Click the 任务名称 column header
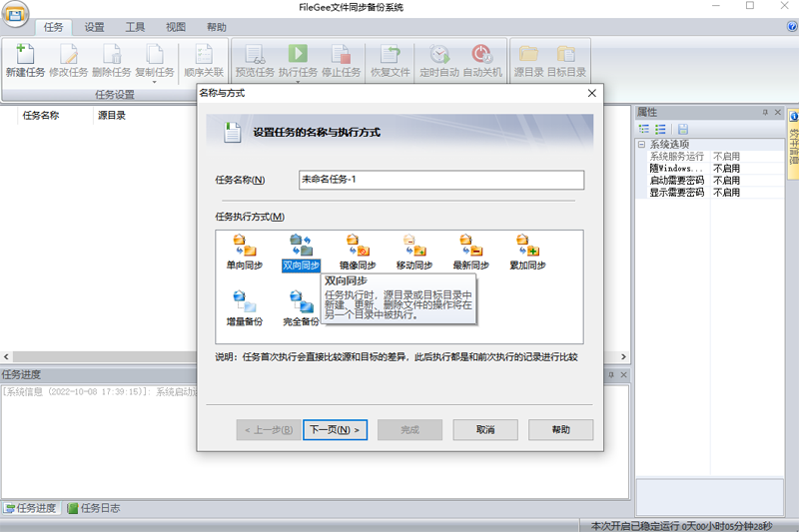799x532 pixels. click(41, 116)
